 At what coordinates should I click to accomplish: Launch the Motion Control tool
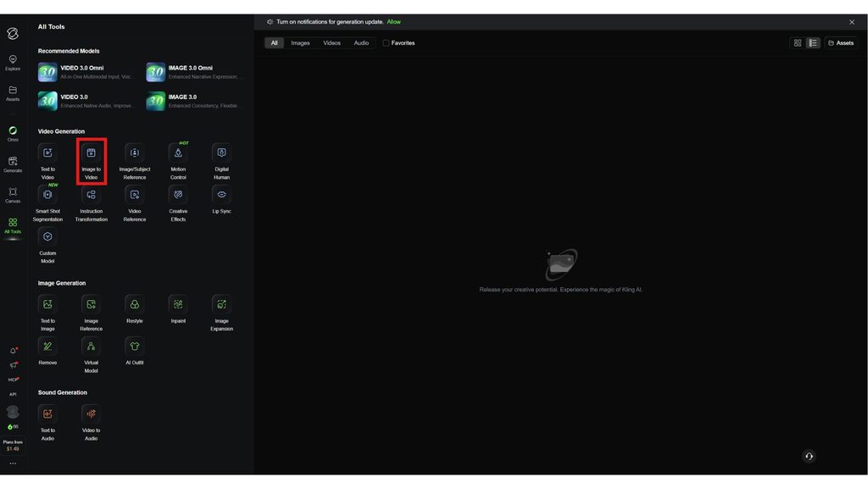178,162
